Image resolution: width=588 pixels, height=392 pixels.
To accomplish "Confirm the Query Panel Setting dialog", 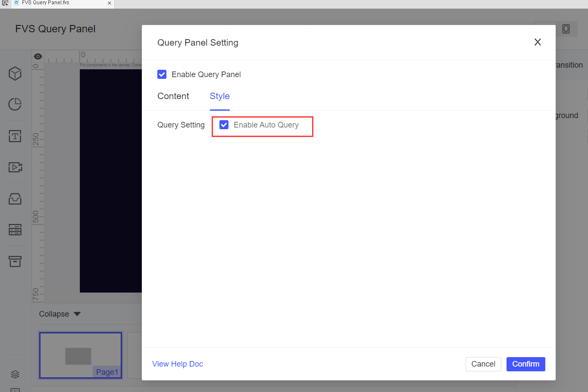I will (525, 364).
